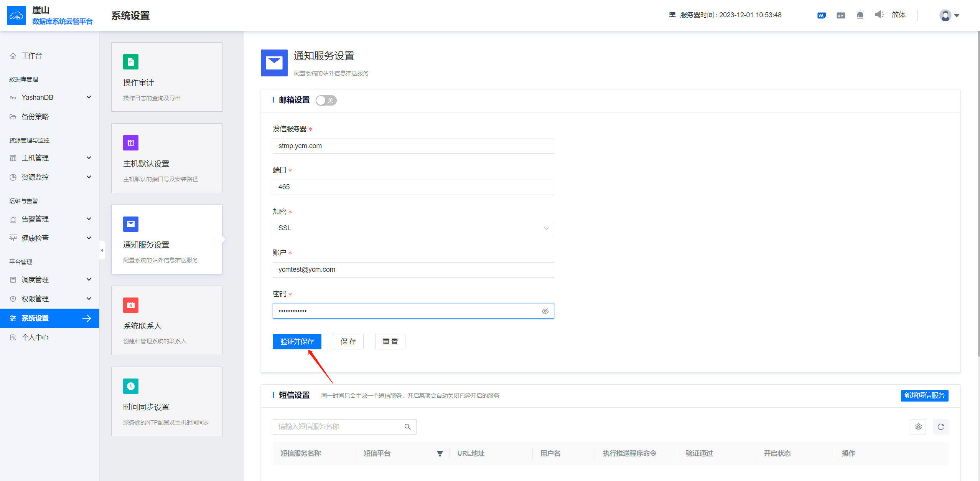Screen dimensions: 980x481
Task: Toggle the mailbox settings switch on
Action: pos(326,101)
